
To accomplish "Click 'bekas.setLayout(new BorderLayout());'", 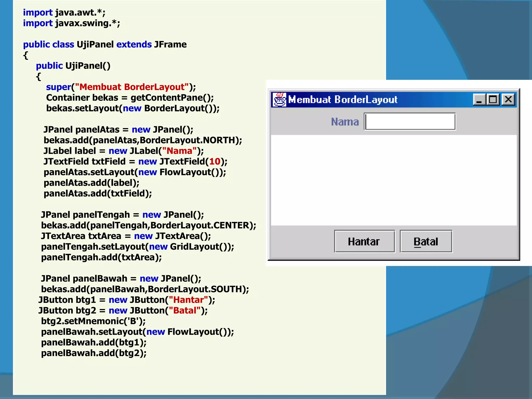I will [x=133, y=108].
